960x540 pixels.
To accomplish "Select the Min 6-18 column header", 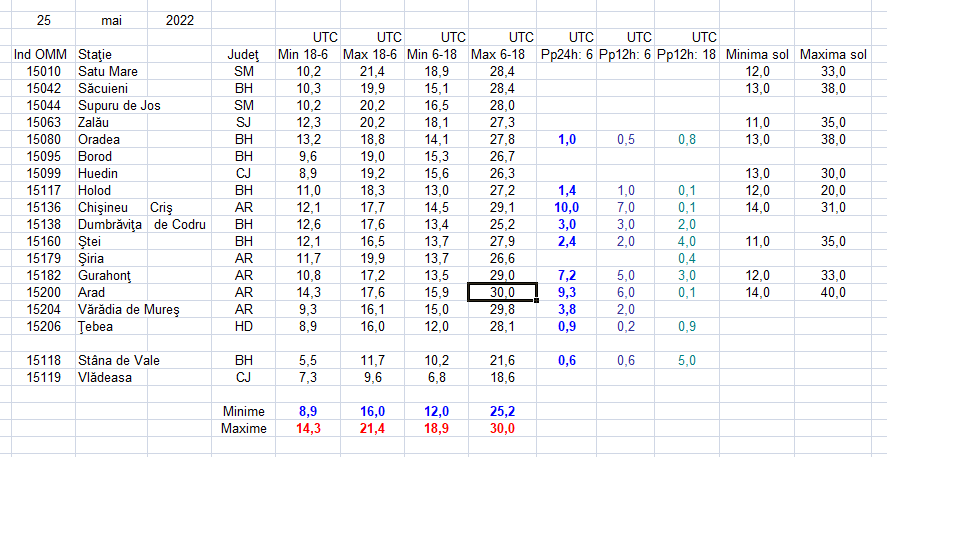I will pos(436,54).
